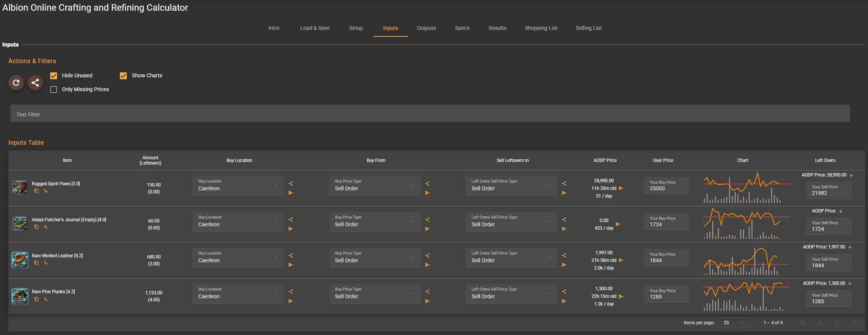868x335 pixels.
Task: Open the Load & Save tab
Action: tap(315, 28)
